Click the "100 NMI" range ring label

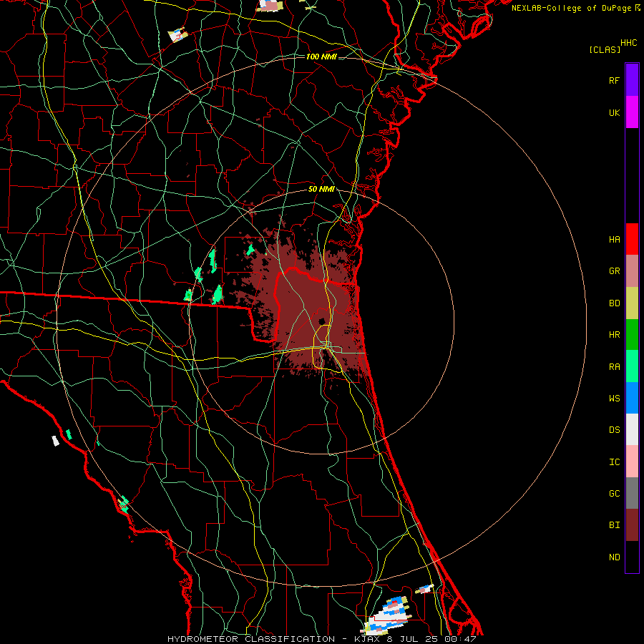pyautogui.click(x=321, y=57)
